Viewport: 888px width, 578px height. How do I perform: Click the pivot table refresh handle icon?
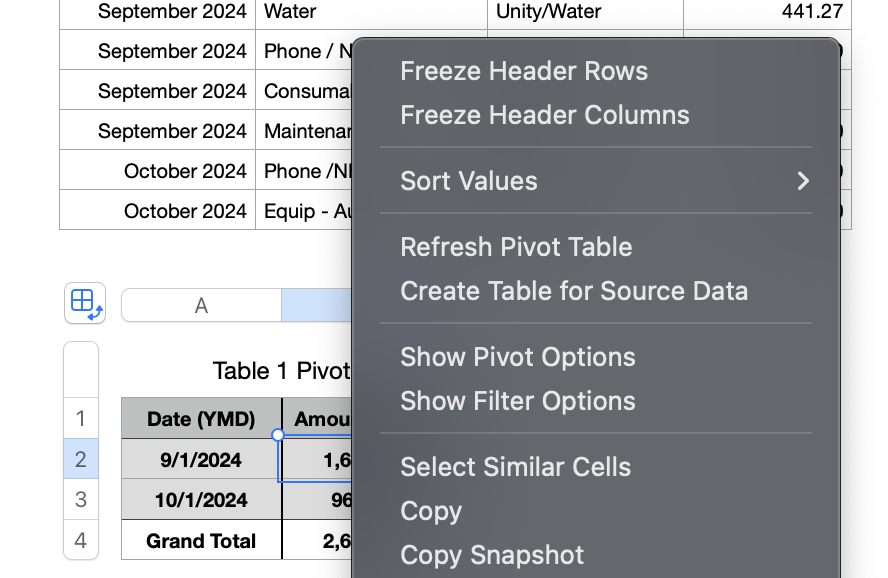[85, 303]
